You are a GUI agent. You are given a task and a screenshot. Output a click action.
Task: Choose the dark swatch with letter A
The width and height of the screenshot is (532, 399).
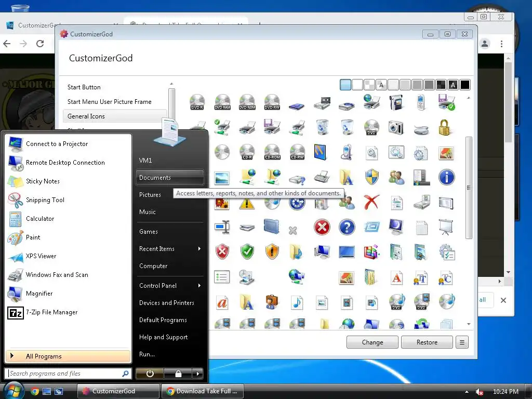tap(453, 85)
